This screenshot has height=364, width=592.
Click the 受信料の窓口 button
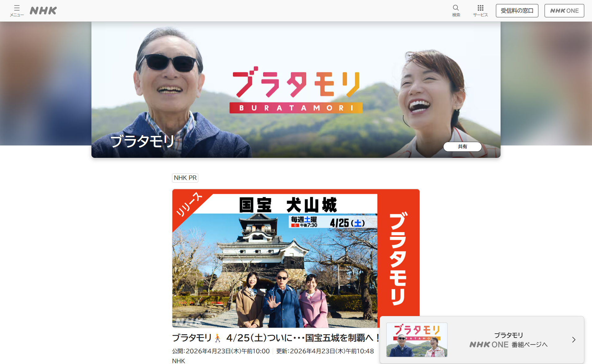click(517, 11)
